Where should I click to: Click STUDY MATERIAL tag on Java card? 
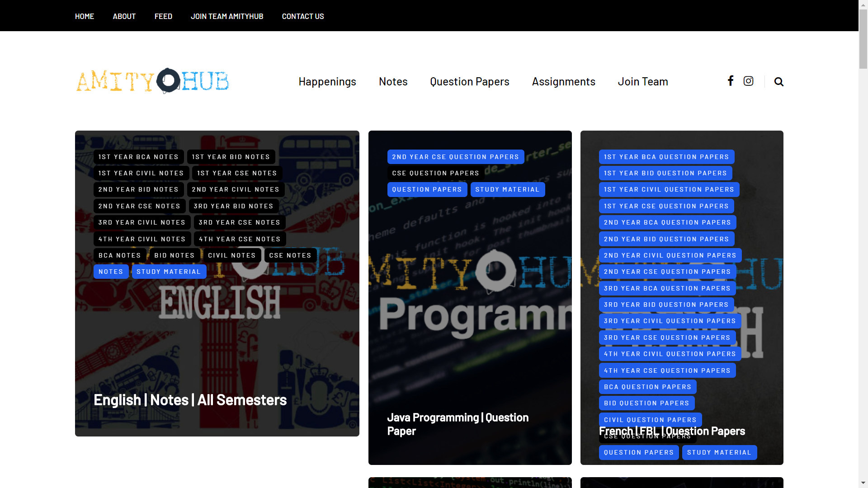point(507,189)
